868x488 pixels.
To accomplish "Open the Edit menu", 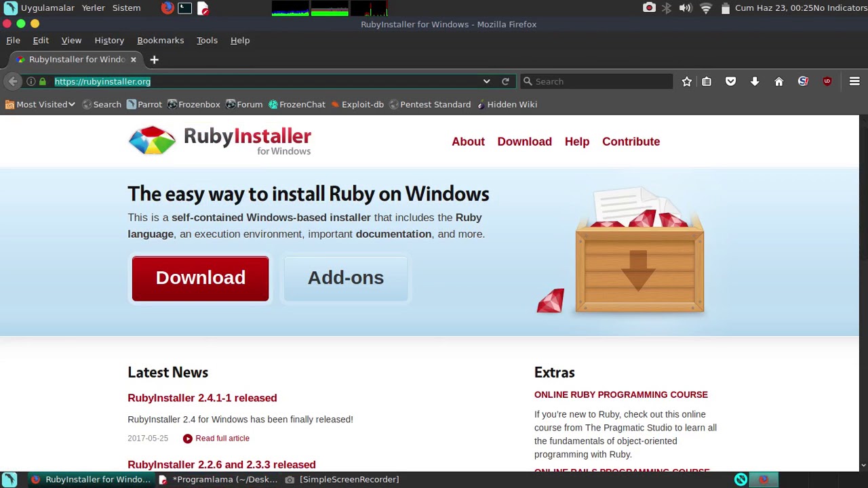I will 41,41.
